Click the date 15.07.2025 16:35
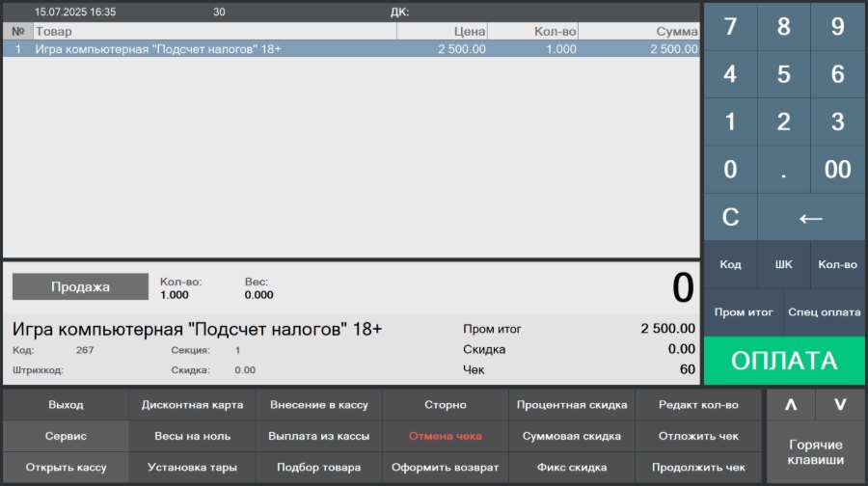 pos(75,12)
